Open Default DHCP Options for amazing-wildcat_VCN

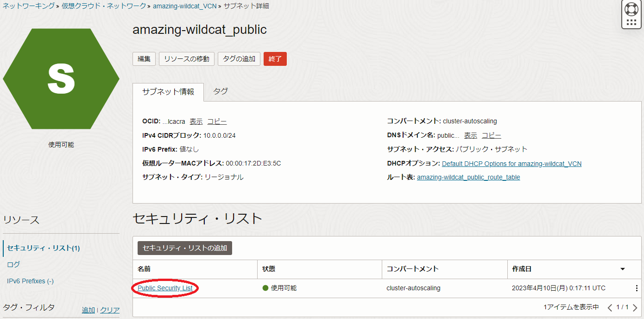(511, 164)
